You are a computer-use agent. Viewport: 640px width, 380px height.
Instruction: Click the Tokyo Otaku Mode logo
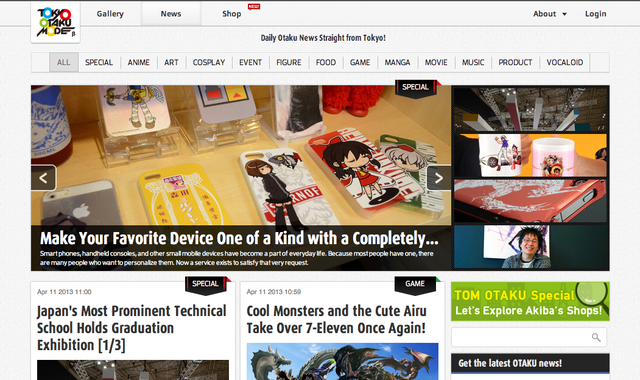click(56, 22)
